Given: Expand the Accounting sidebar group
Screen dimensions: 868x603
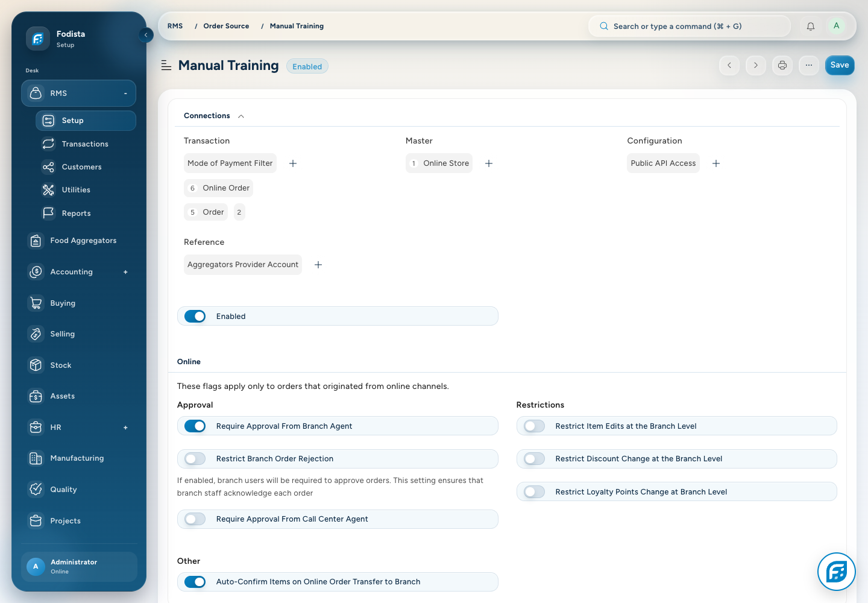Looking at the screenshot, I should tap(125, 272).
